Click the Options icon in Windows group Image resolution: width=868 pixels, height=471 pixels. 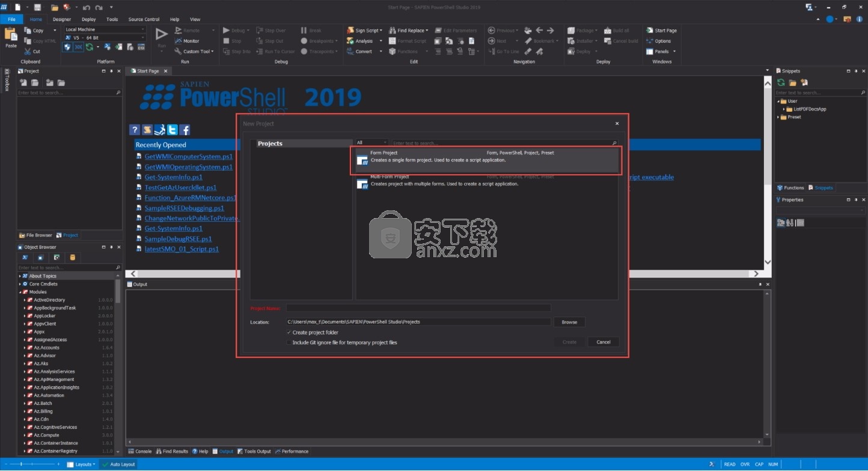coord(649,41)
